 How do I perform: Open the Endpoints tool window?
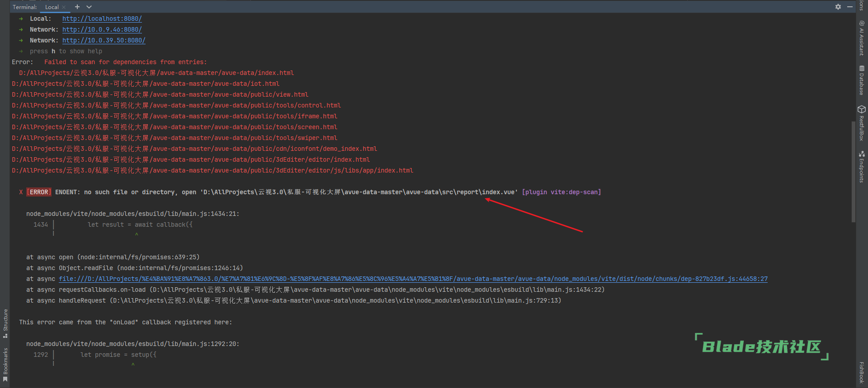pos(862,166)
